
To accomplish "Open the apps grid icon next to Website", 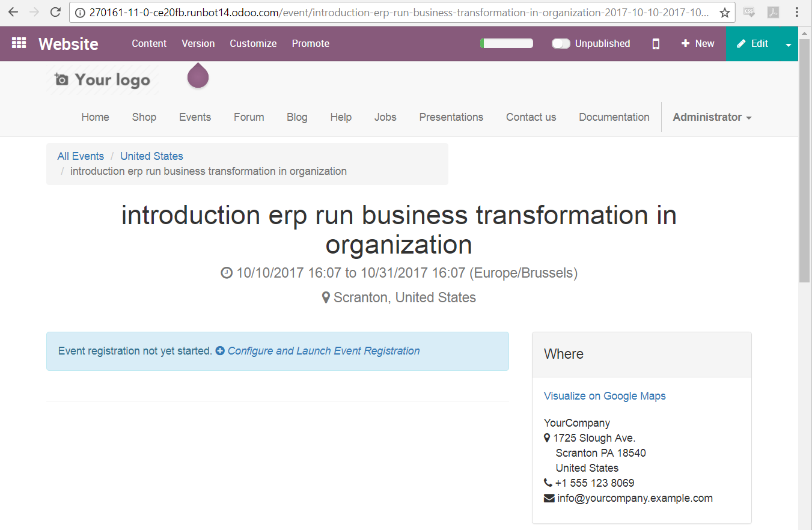I will pyautogui.click(x=19, y=43).
